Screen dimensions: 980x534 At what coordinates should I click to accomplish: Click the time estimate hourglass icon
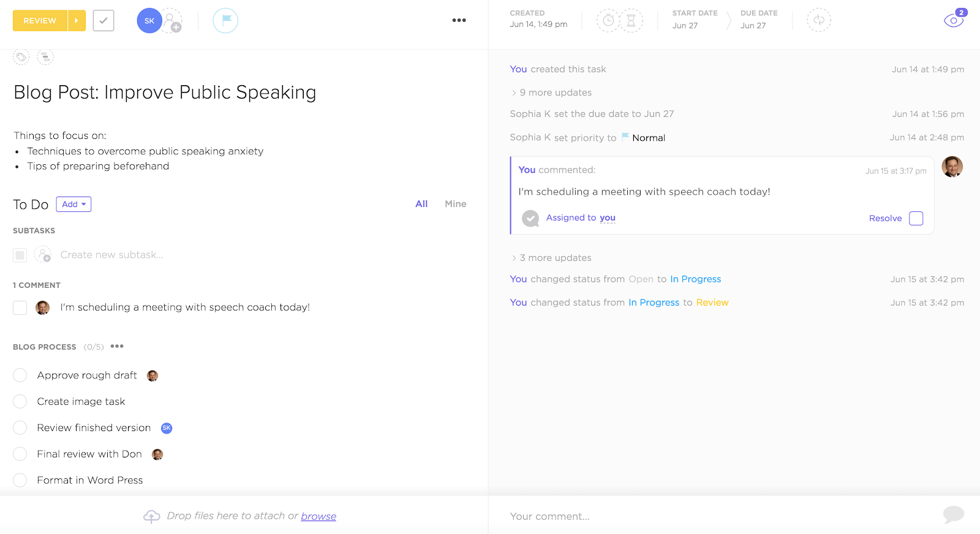[631, 21]
